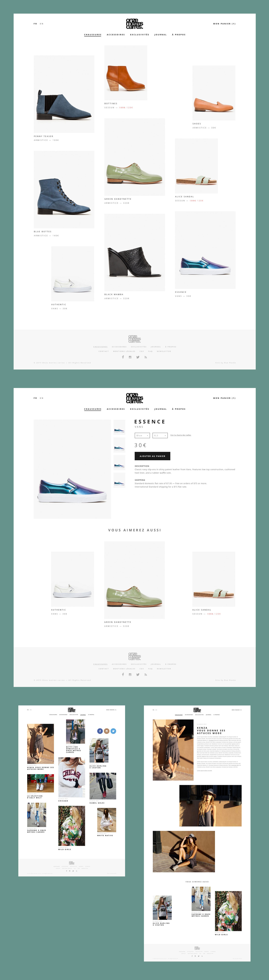The height and width of the screenshot is (980, 269).
Task: Open Instagram icon in shoe listing page footer
Action: pos(130,357)
